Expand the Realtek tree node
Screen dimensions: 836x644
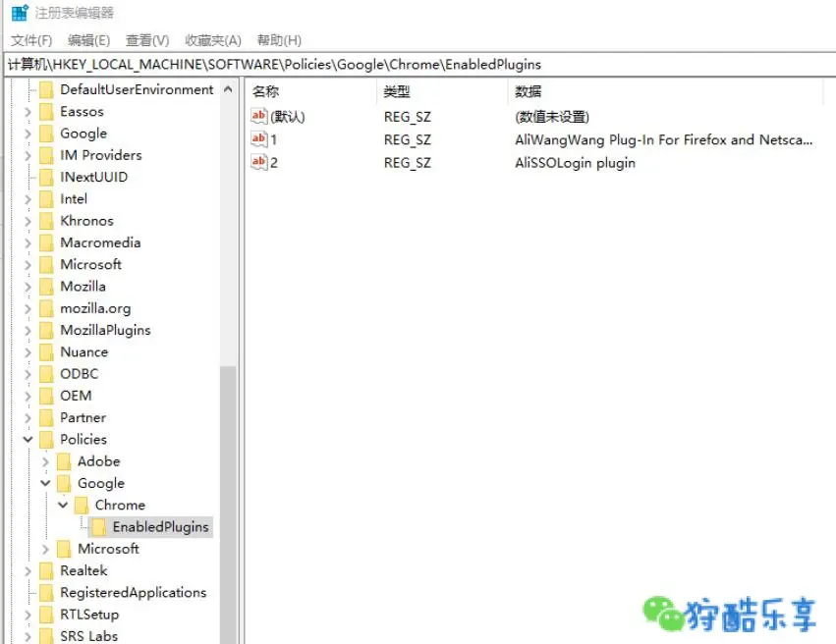pos(28,570)
